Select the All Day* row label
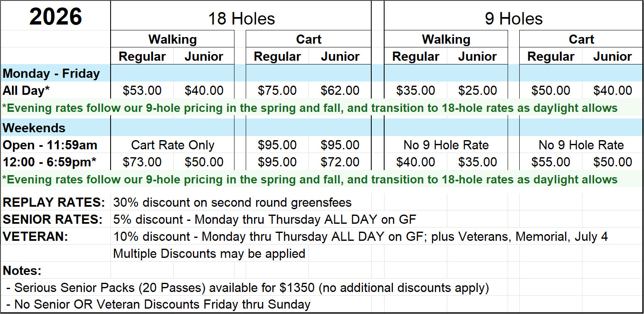This screenshot has height=314, width=644. [27, 91]
